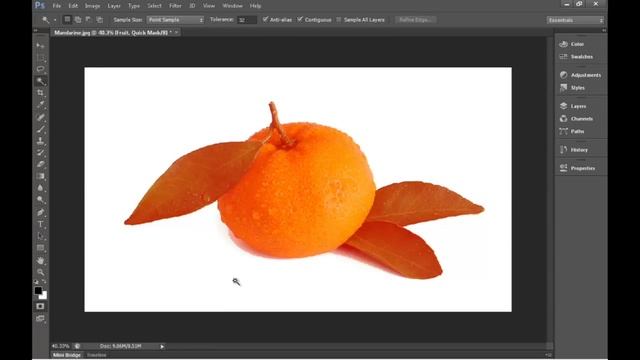This screenshot has width=640, height=360.
Task: Open the Filter menu
Action: pos(175,6)
